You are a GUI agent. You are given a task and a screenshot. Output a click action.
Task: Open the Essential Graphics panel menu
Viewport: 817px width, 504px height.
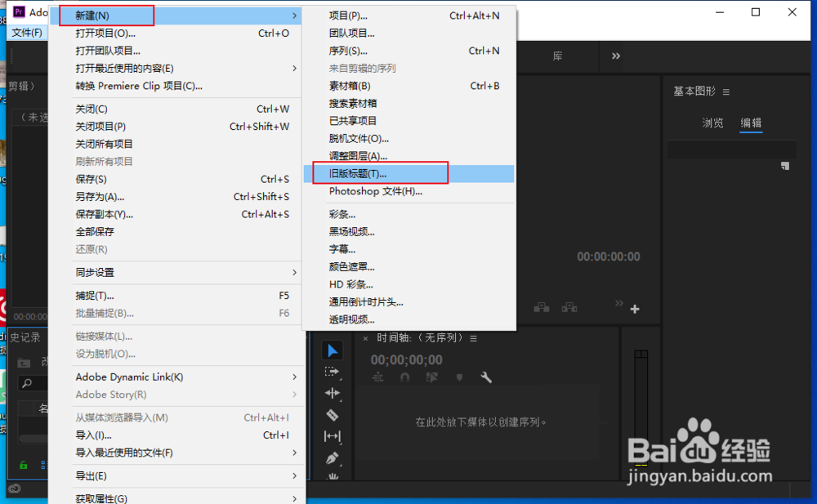pos(725,91)
